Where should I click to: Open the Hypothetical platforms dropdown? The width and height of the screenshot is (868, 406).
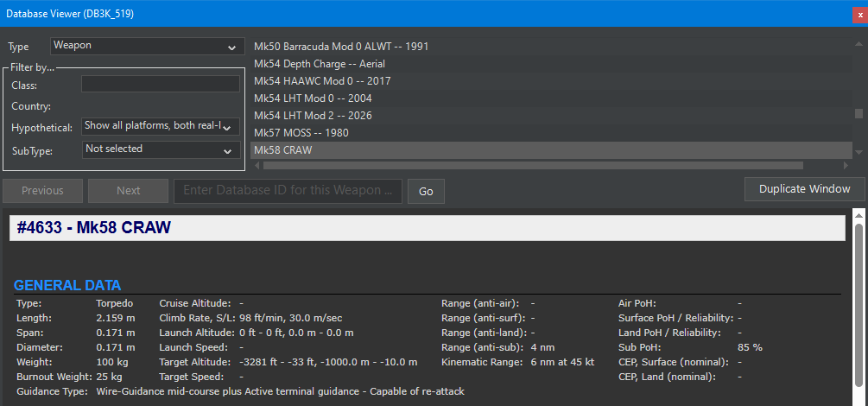pos(161,126)
